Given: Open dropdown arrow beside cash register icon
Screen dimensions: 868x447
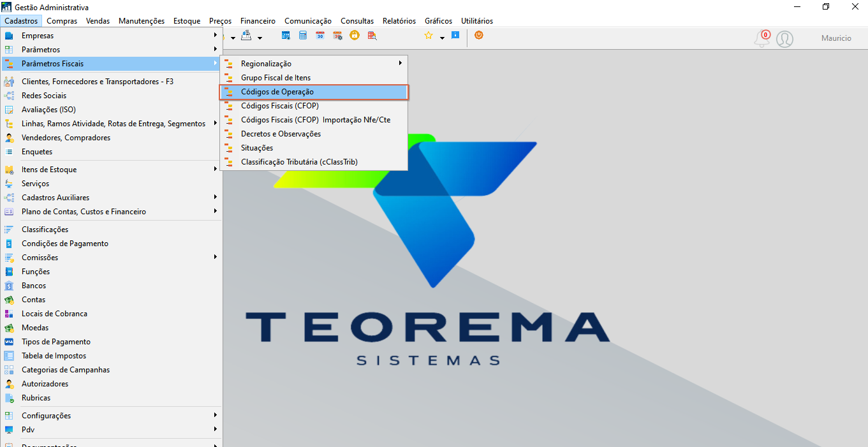Looking at the screenshot, I should [260, 38].
